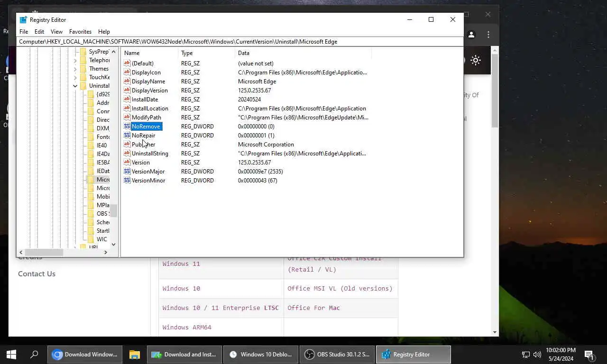Viewport: 607px width, 364px height.
Task: Select the NoRepair value name
Action: pyautogui.click(x=143, y=136)
